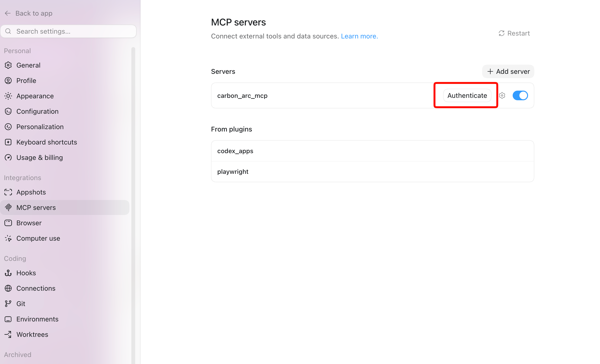The image size is (600, 364).
Task: Click the Git branch icon
Action: [x=8, y=304]
